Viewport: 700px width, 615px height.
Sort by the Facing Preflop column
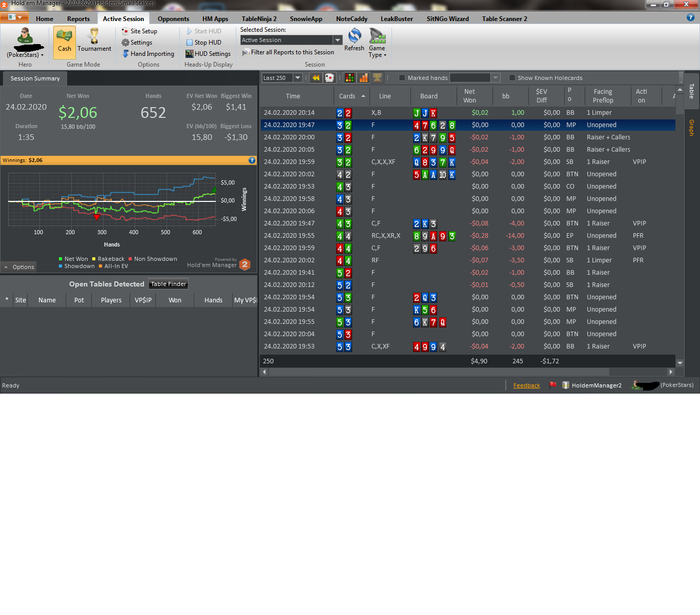[x=603, y=96]
